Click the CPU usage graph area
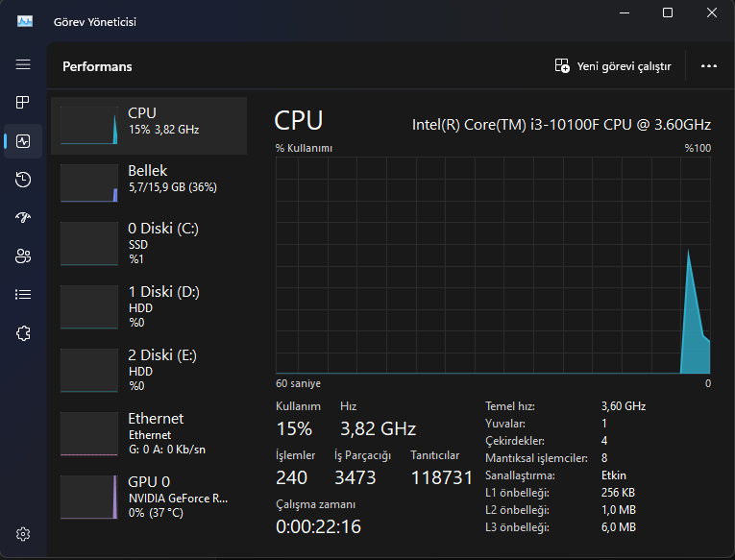The height and width of the screenshot is (560, 735). [x=493, y=265]
